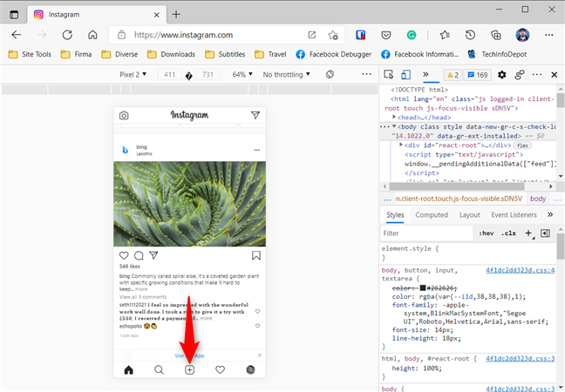Switch to the Event Listeners tab
Screen dimensions: 565x392
[514, 215]
